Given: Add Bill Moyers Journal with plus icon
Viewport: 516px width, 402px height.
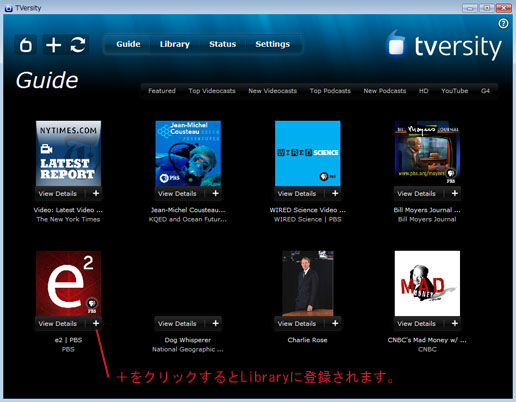Looking at the screenshot, I should [455, 193].
